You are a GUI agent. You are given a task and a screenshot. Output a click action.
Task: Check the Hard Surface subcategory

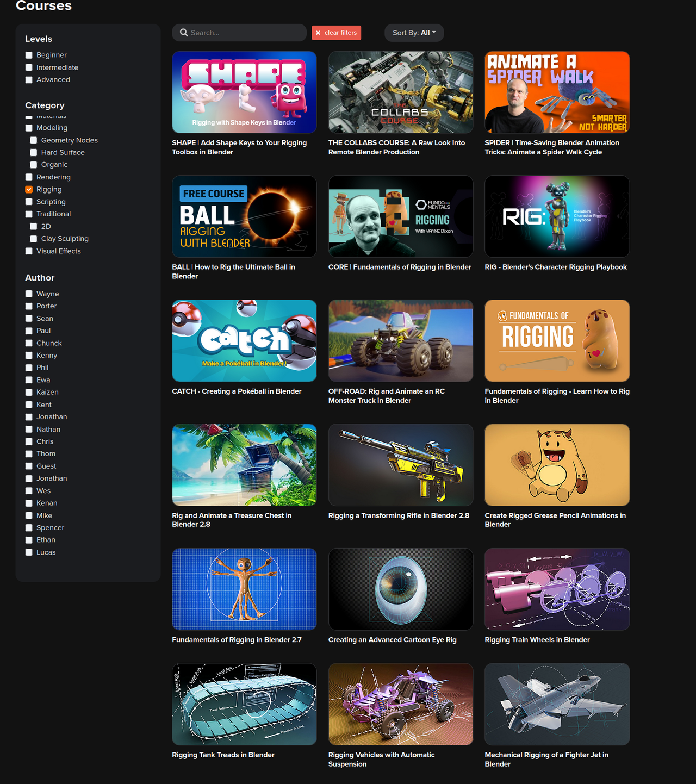point(34,153)
